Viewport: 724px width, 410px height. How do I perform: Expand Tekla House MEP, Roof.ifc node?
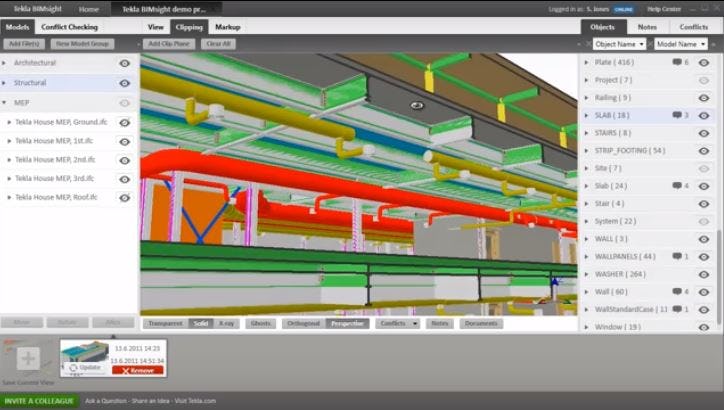[9, 197]
